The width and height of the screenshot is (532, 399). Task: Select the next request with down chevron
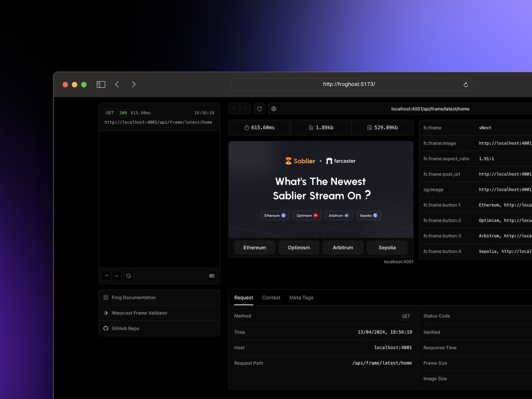117,276
